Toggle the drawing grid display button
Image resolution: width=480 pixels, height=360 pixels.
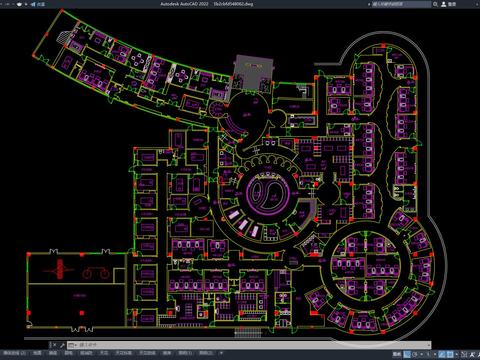tap(407, 354)
